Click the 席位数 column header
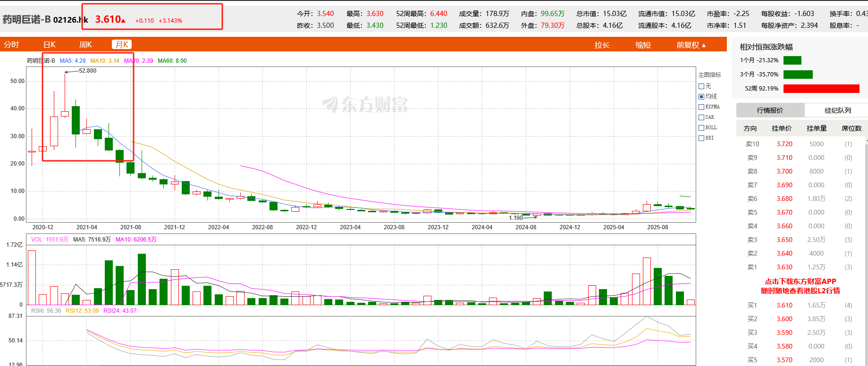This screenshot has height=366, width=868. pyautogui.click(x=851, y=129)
